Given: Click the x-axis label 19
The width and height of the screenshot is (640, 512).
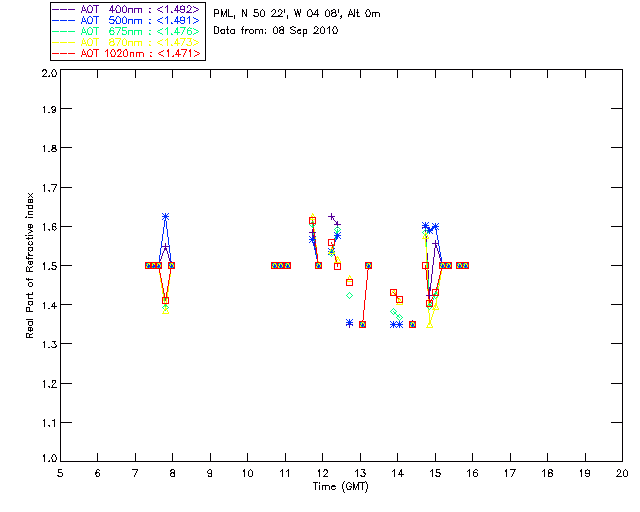Looking at the screenshot, I should [x=585, y=473].
